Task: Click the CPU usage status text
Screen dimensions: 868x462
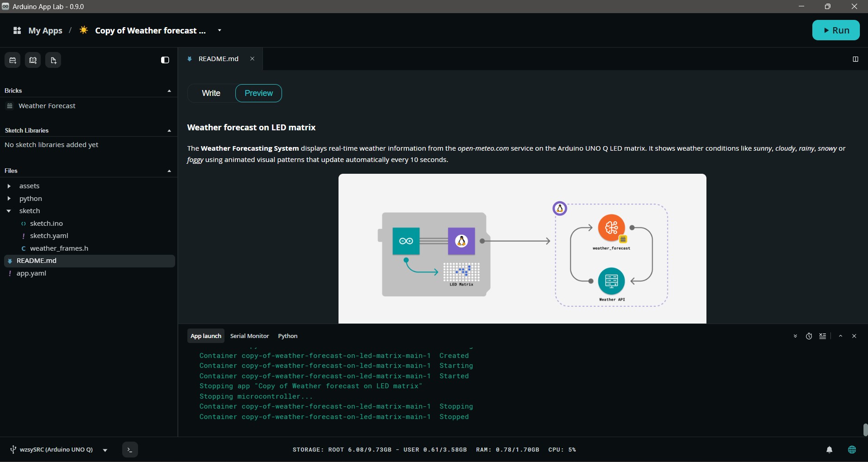Action: (562, 450)
